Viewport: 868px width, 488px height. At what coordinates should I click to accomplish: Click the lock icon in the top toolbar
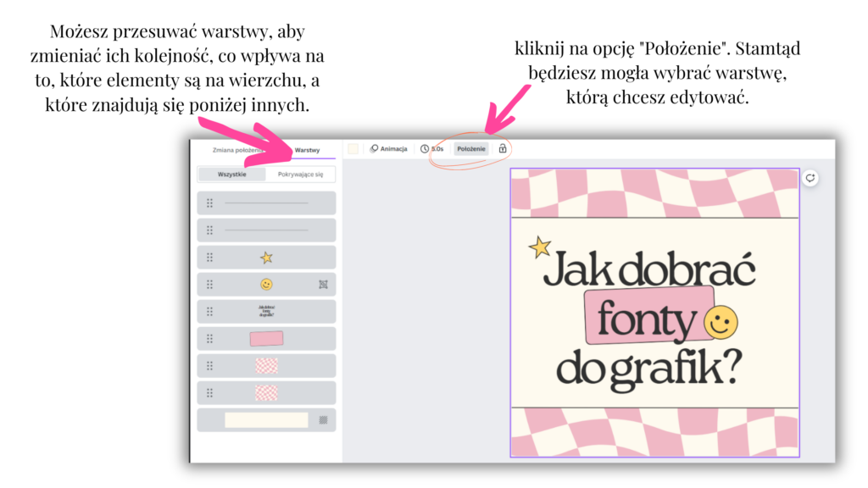pos(502,148)
